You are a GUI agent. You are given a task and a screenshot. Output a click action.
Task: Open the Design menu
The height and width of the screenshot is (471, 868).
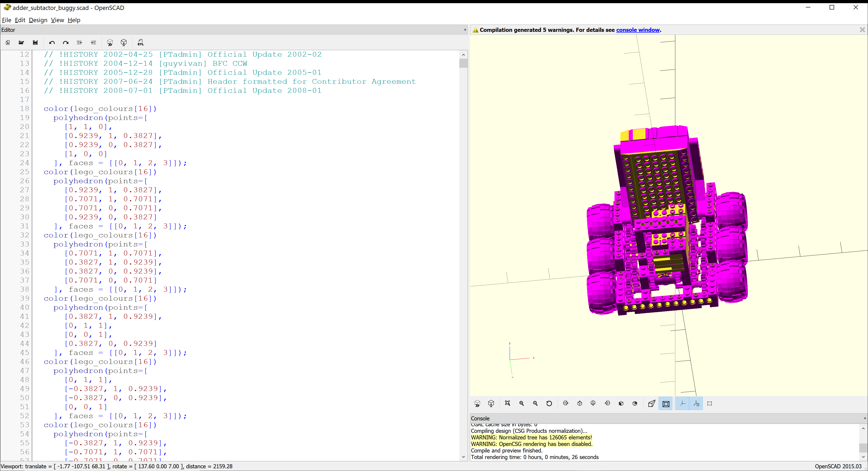pyautogui.click(x=38, y=20)
